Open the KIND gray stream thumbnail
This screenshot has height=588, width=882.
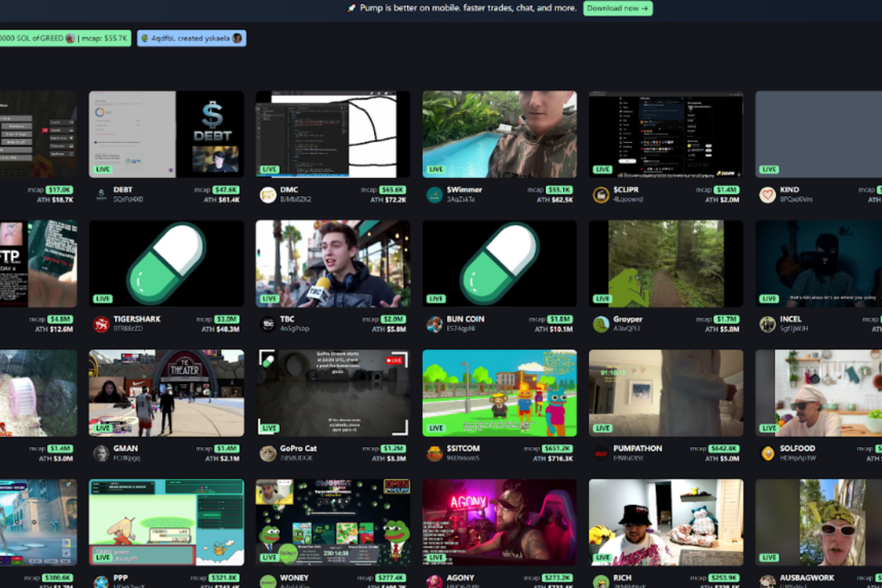click(818, 134)
